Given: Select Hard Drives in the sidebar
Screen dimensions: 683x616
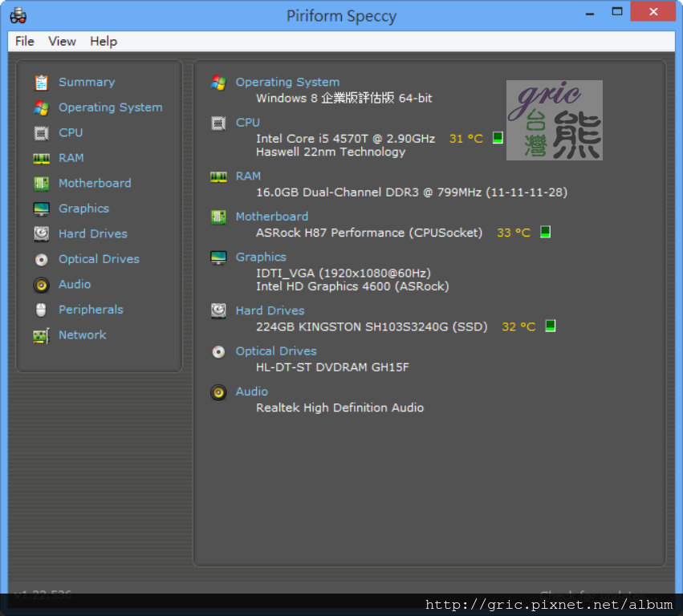Looking at the screenshot, I should point(93,233).
